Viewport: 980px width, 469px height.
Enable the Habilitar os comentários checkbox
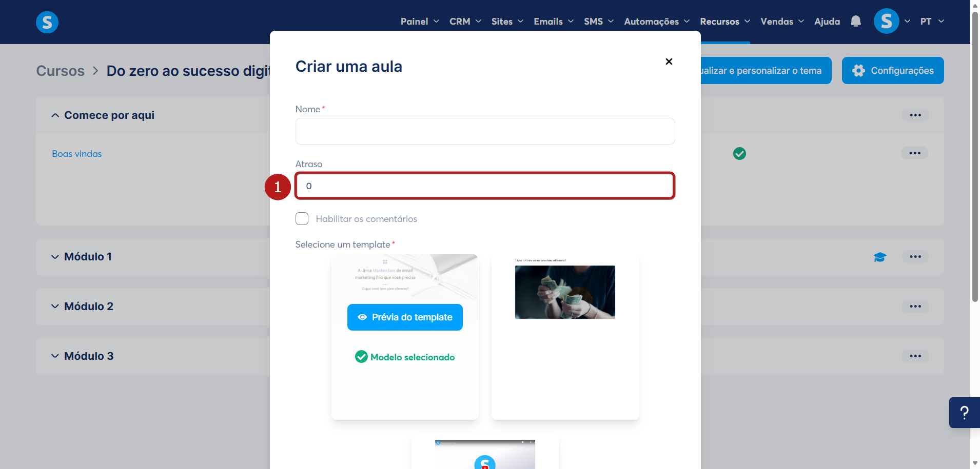[302, 219]
